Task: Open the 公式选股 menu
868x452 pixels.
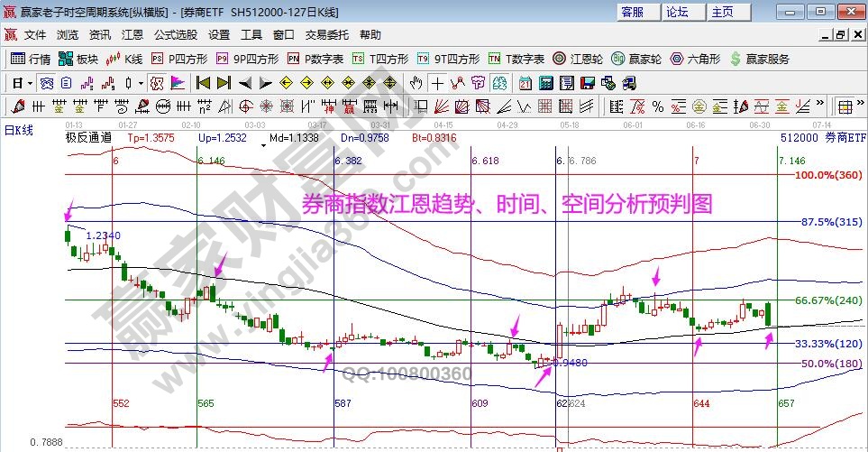Action: coord(175,35)
